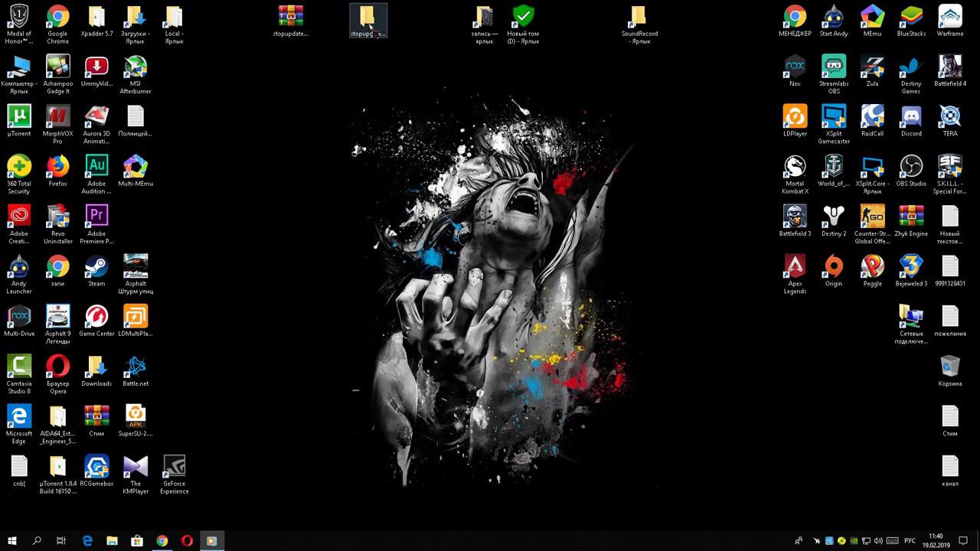This screenshot has height=551, width=980.
Task: Open File Explorer from the taskbar
Action: (112, 540)
